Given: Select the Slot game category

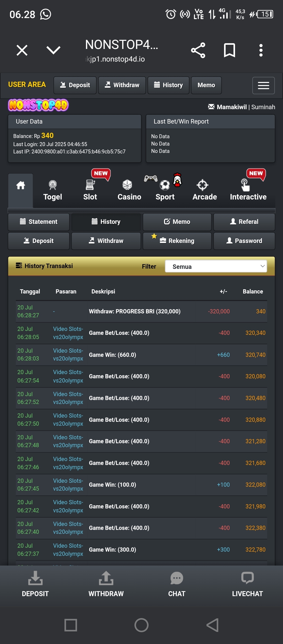Looking at the screenshot, I should coord(90,191).
